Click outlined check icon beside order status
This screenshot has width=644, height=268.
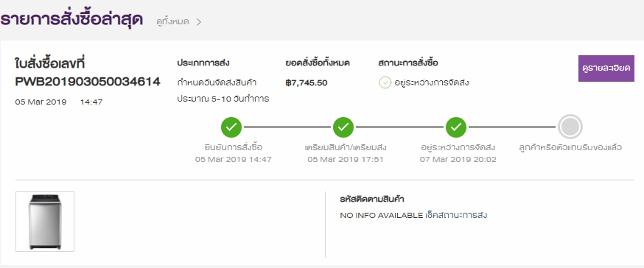pos(385,83)
